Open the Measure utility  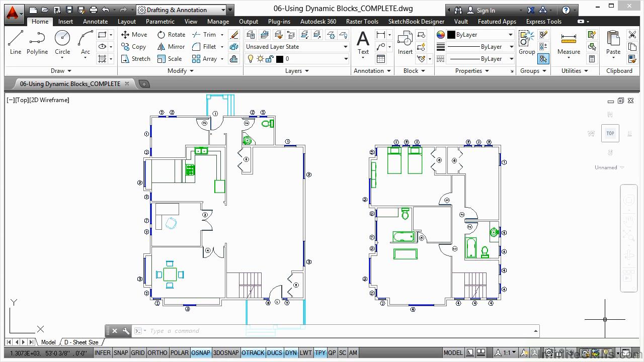tap(569, 43)
